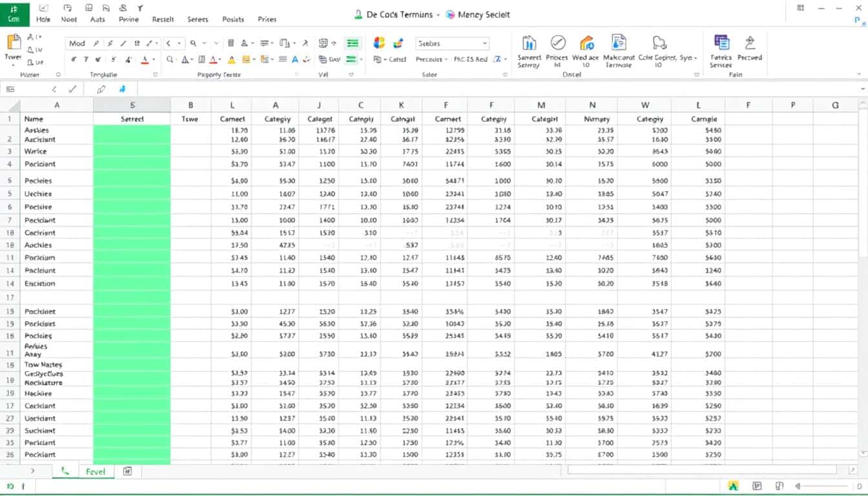Click the name box icon left of formula bar

(x=10, y=89)
